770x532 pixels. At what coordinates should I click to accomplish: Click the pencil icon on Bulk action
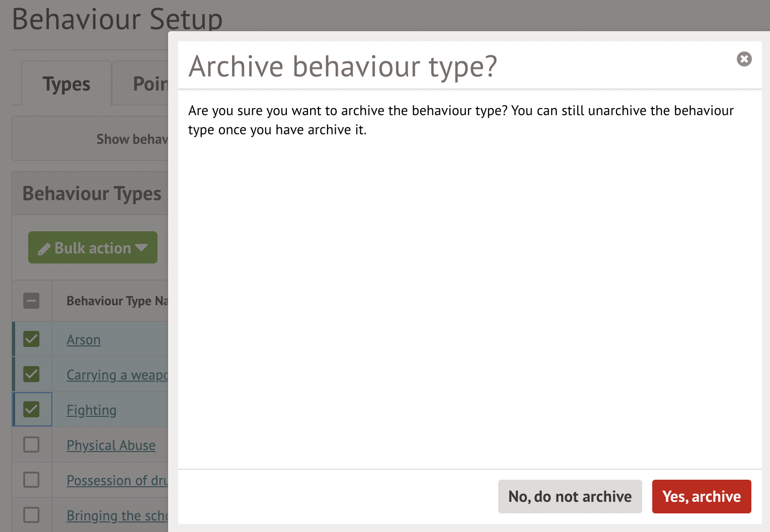point(44,249)
